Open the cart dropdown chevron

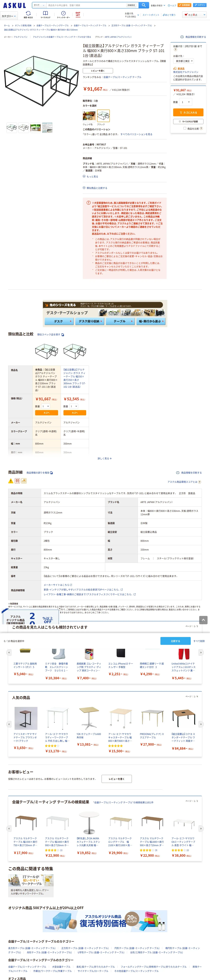pos(204,15)
